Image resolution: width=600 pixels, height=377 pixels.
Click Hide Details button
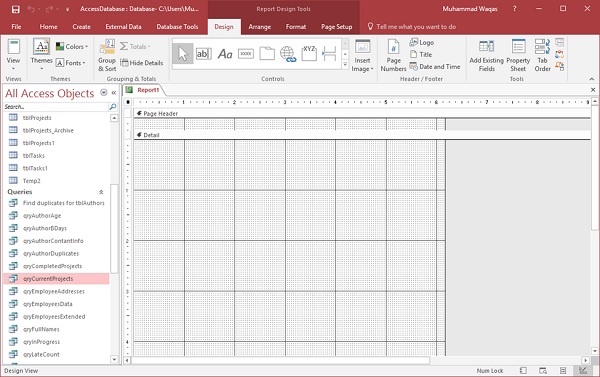142,63
